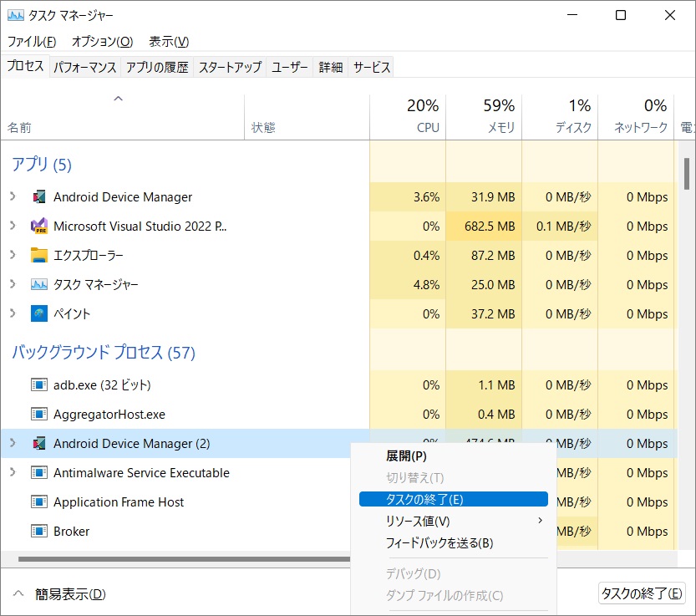Select the adb.exe (32 ビット) row name

[102, 384]
